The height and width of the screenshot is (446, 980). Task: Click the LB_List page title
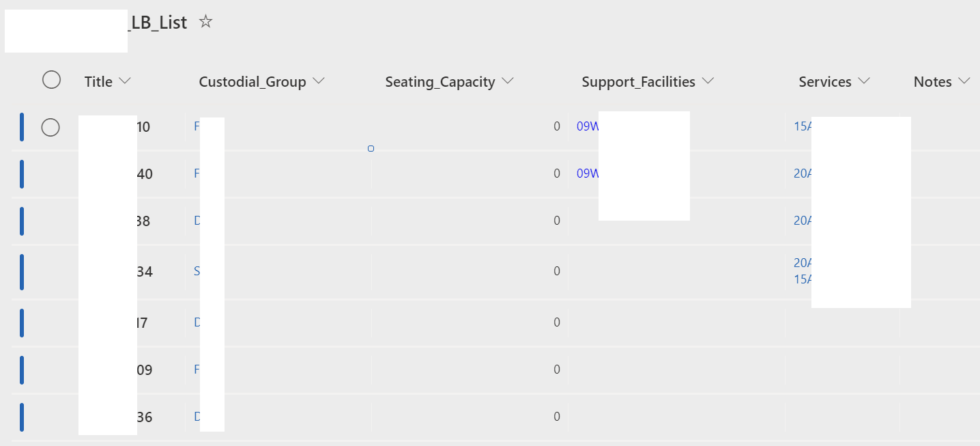158,23
